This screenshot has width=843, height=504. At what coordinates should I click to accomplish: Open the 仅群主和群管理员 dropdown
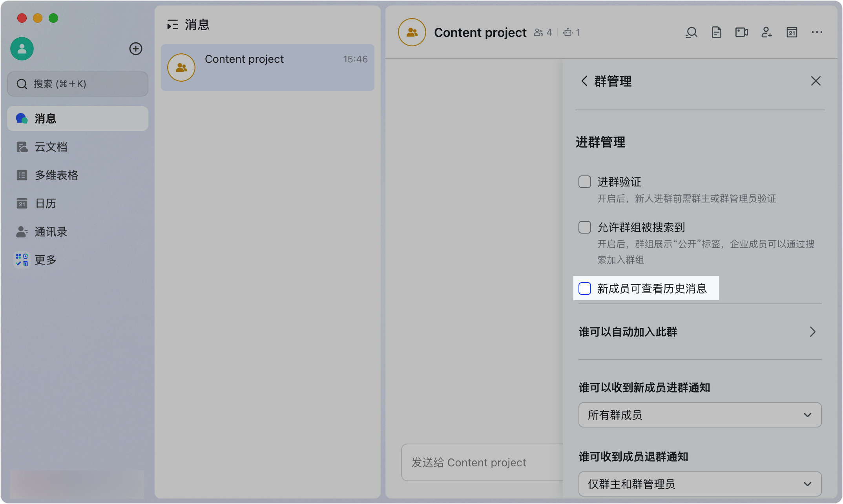699,484
